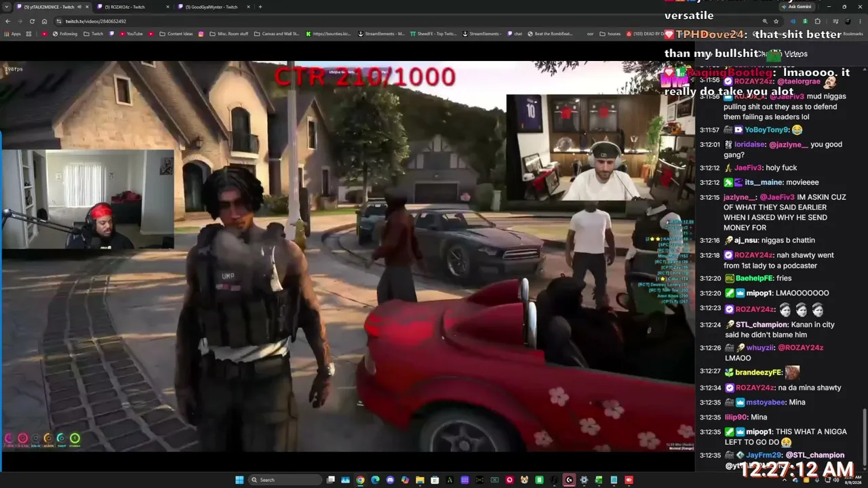This screenshot has height=488, width=868.
Task: Open Logitech G HUB from the taskbar
Action: (x=569, y=480)
